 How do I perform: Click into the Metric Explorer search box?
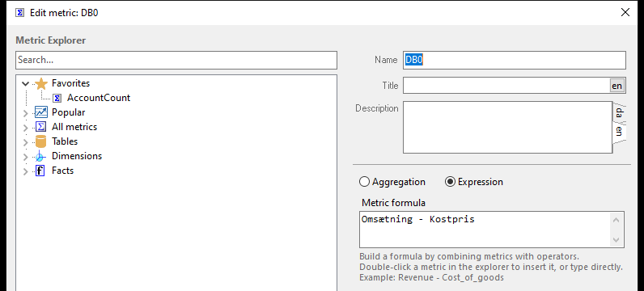(176, 60)
